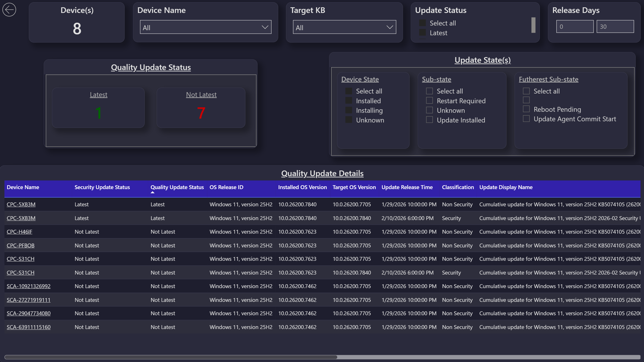The height and width of the screenshot is (362, 644).
Task: Click the Quality Update Details title
Action: tap(322, 173)
